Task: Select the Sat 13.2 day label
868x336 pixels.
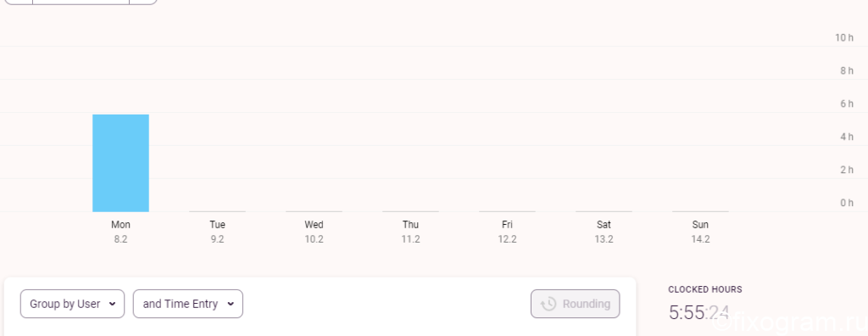Action: tap(604, 232)
